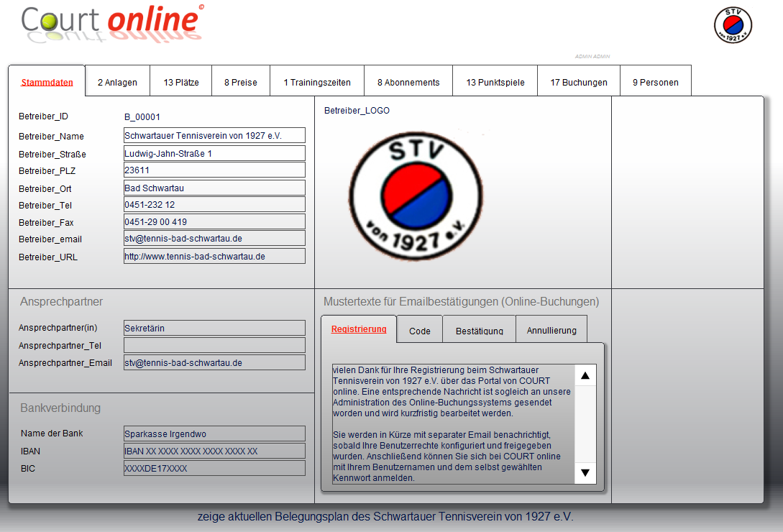This screenshot has width=783, height=532.
Task: Focus the Ansprechpartner_Email field
Action: coord(214,362)
